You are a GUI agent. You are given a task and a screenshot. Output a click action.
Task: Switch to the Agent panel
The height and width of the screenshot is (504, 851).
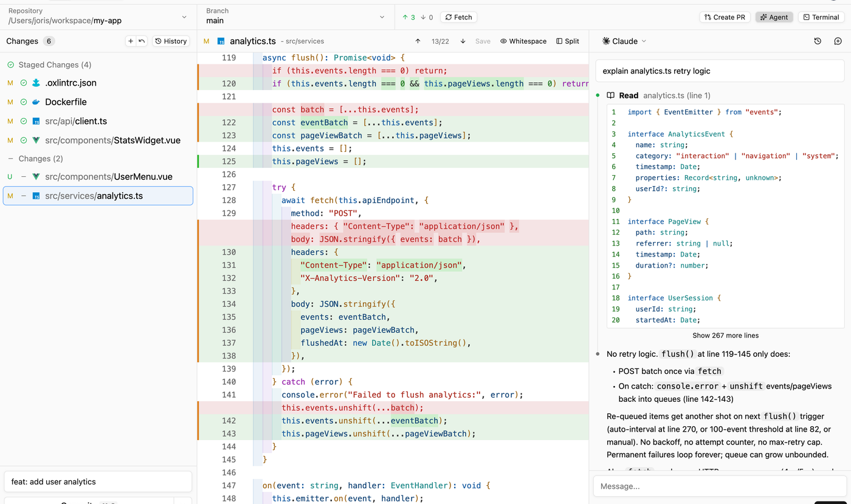pos(774,17)
